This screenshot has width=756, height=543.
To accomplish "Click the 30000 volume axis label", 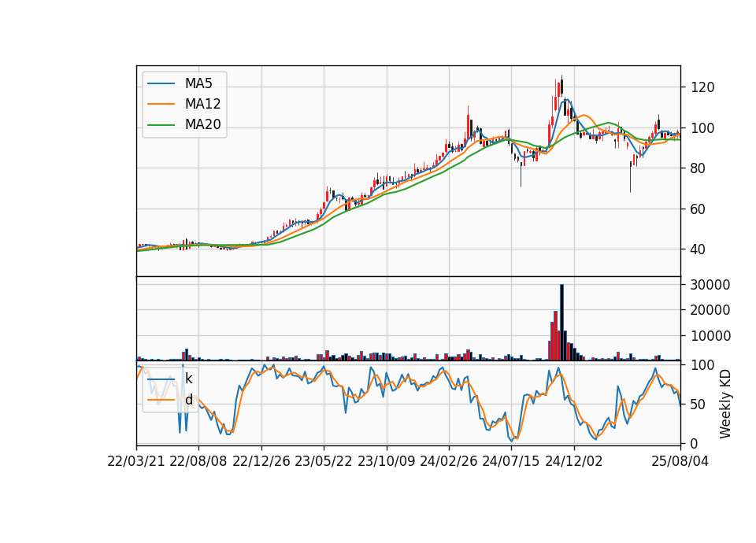I will click(710, 285).
